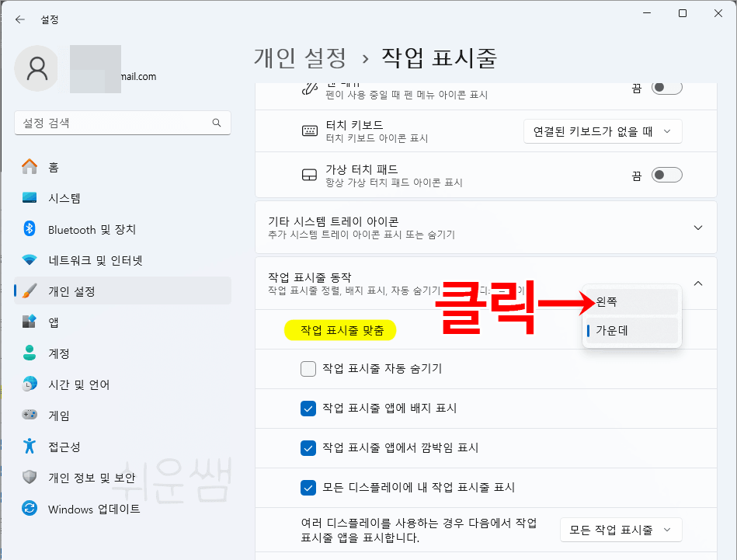
Task: Select the 개인 정보 및 보안 shield icon
Action: 30,477
